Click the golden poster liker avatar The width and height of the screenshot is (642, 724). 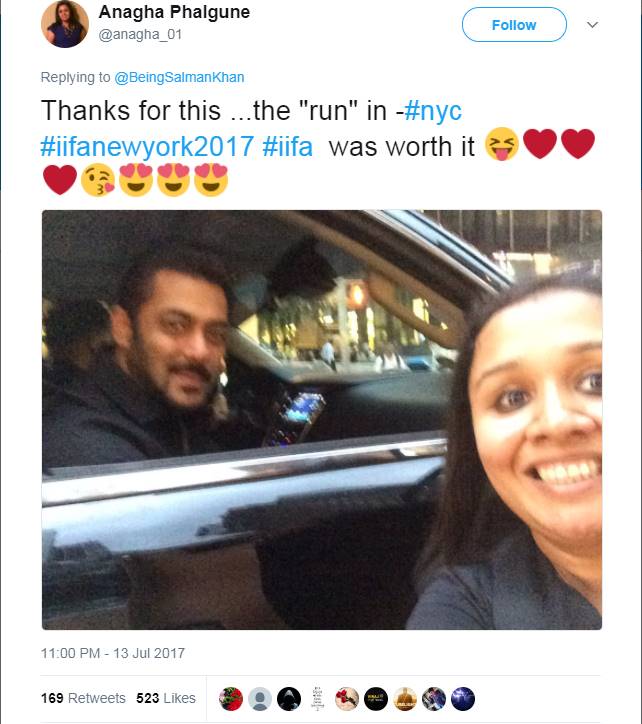405,699
